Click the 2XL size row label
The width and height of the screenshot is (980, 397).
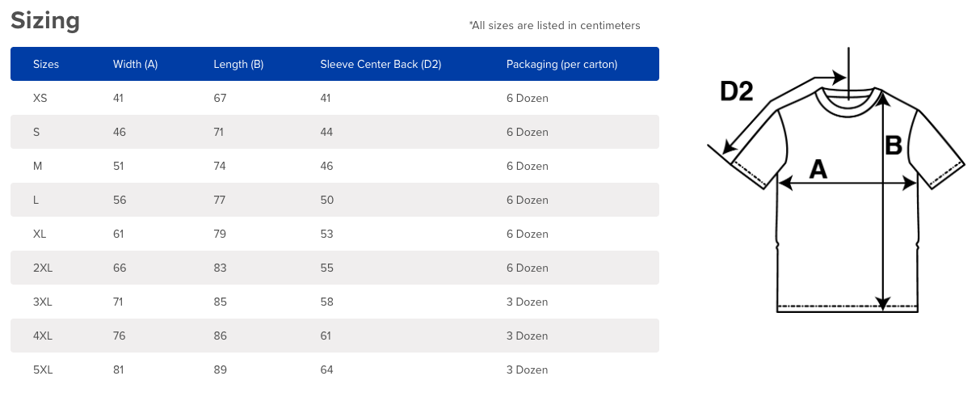pos(42,268)
